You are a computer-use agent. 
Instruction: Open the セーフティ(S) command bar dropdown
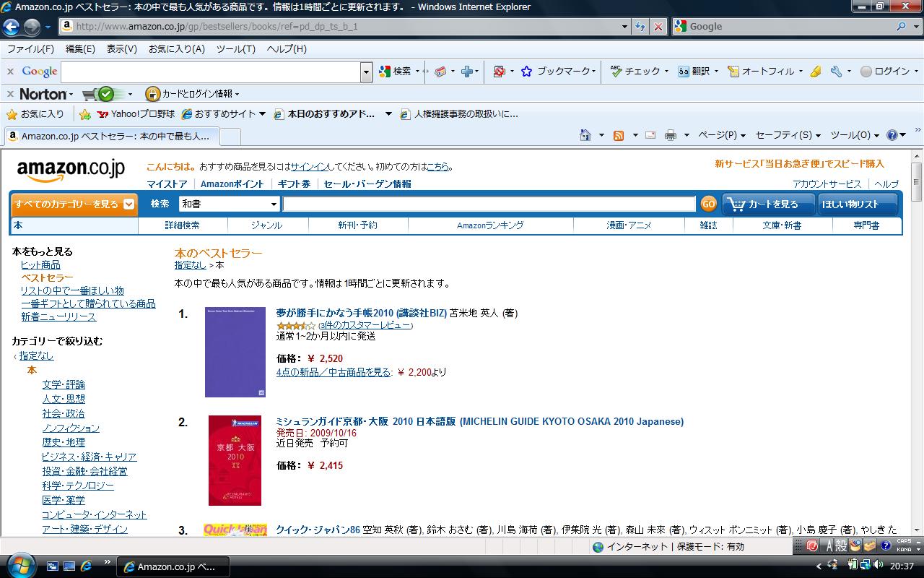pos(788,135)
